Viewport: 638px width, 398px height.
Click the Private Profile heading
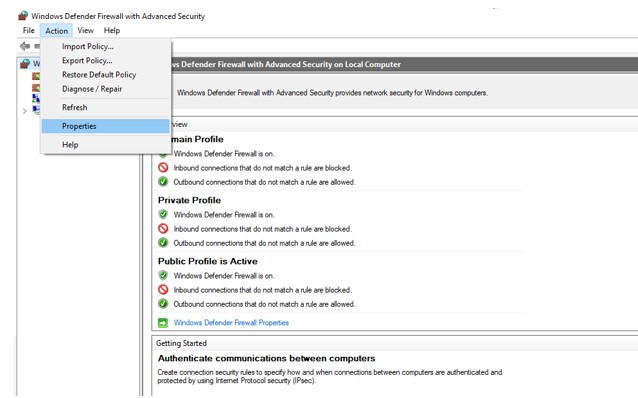pyautogui.click(x=189, y=200)
